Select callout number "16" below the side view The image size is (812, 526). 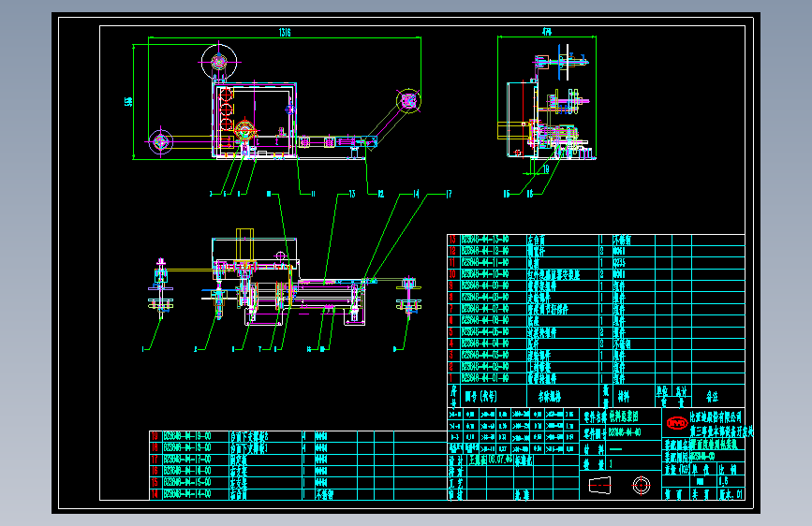[530, 194]
